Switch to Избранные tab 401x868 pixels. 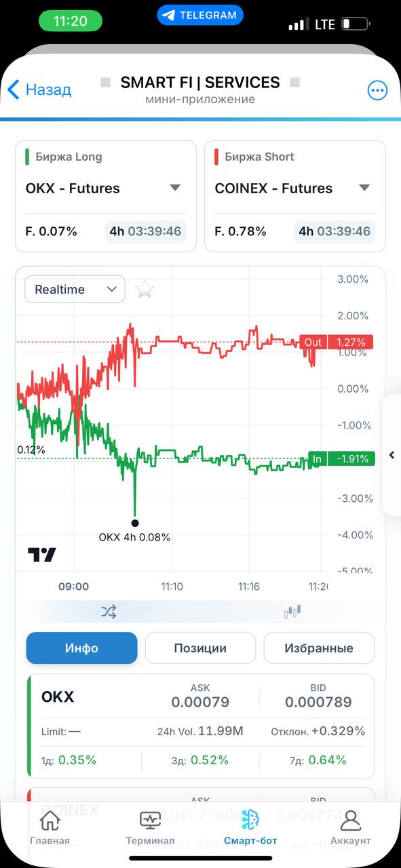(319, 648)
